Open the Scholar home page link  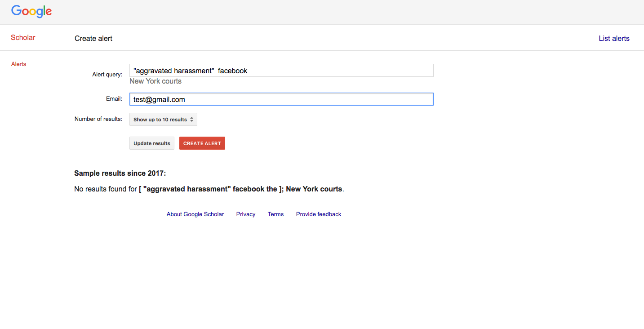click(23, 37)
